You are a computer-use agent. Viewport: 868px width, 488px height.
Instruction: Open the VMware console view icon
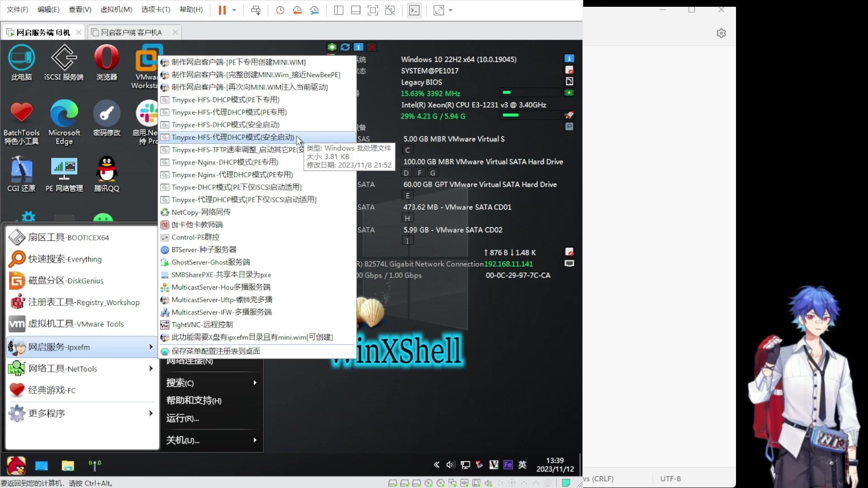(414, 10)
